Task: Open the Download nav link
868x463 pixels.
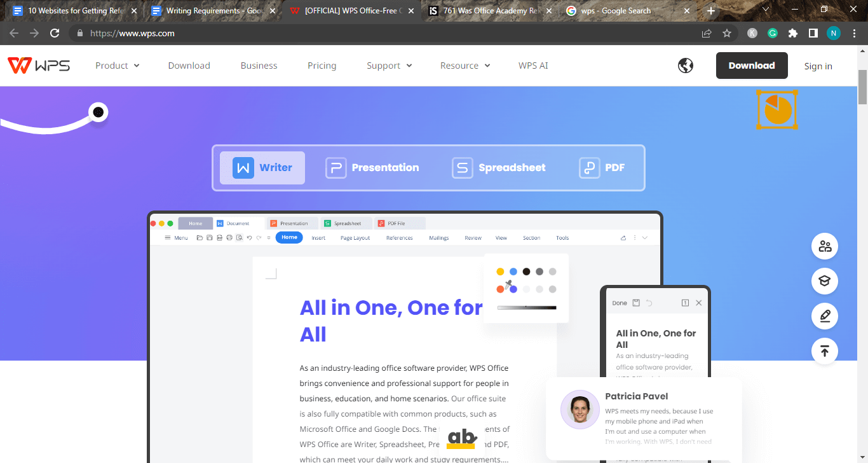Action: pyautogui.click(x=189, y=66)
